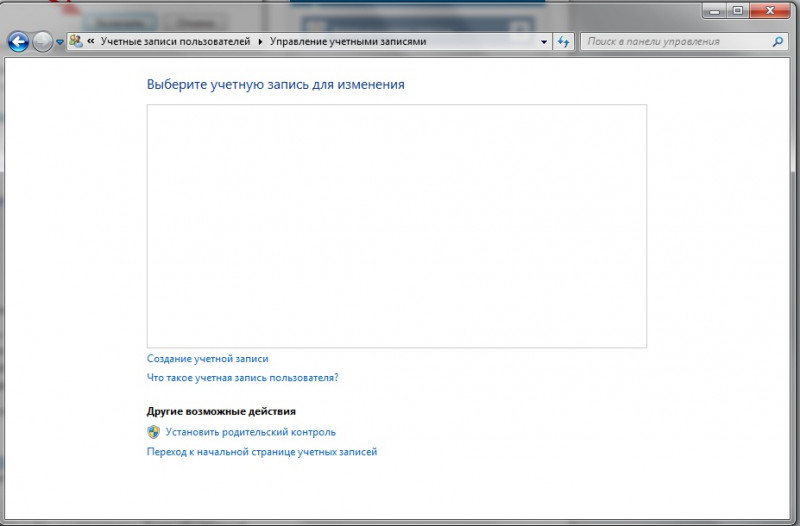This screenshot has height=526, width=800.
Task: Open Переход к начальной странице учетных записей
Action: (262, 452)
